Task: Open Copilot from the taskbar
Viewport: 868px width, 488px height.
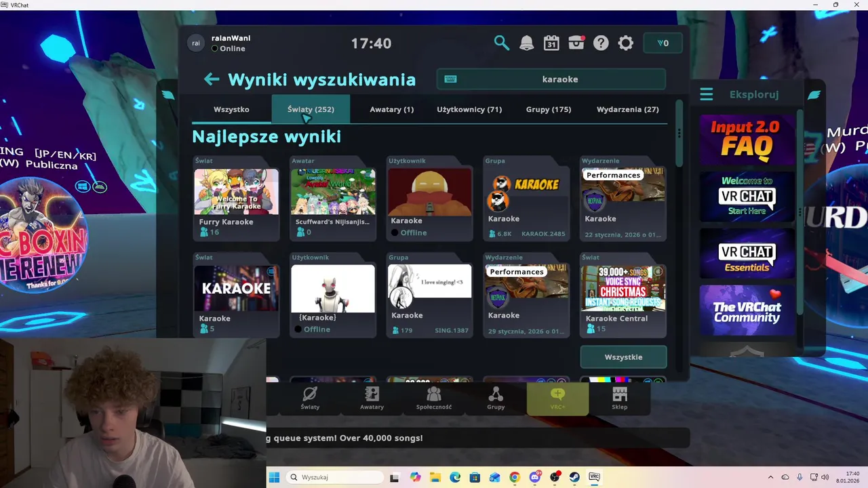Action: click(415, 477)
